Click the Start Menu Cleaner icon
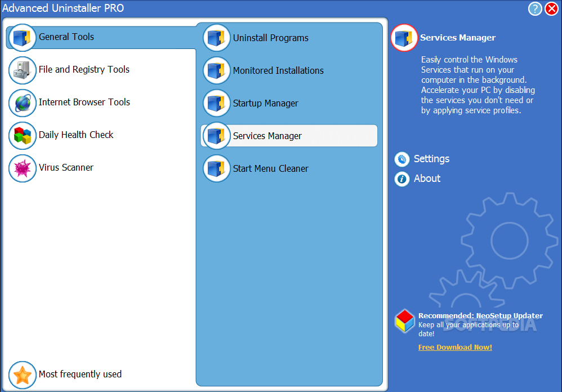This screenshot has width=562, height=392. pos(216,168)
